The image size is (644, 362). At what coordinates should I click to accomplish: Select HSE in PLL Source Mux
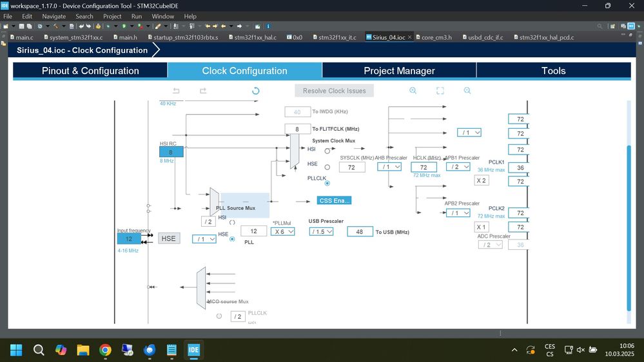click(x=232, y=239)
